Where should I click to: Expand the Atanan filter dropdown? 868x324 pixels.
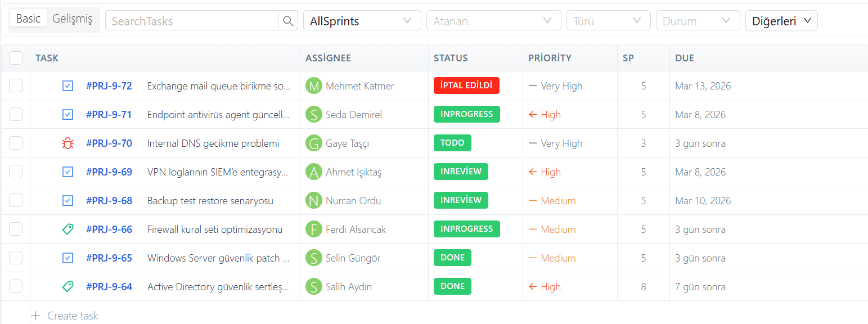click(x=493, y=21)
